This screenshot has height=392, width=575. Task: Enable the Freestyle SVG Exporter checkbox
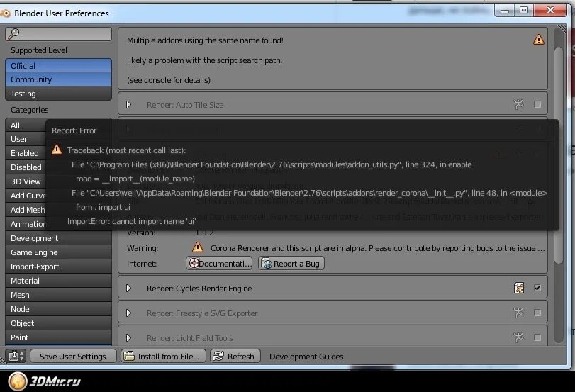(537, 313)
